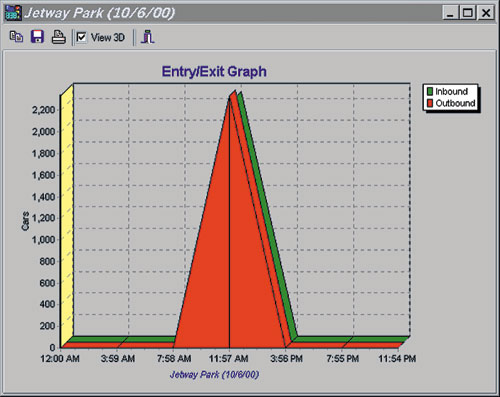
Task: Uncheck the View 3D checkbox
Action: coord(81,37)
